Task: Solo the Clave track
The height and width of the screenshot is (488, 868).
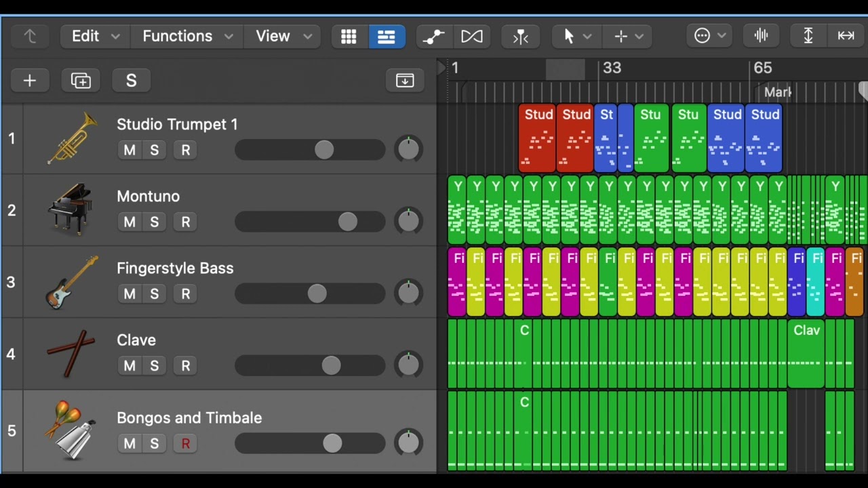Action: pyautogui.click(x=155, y=365)
